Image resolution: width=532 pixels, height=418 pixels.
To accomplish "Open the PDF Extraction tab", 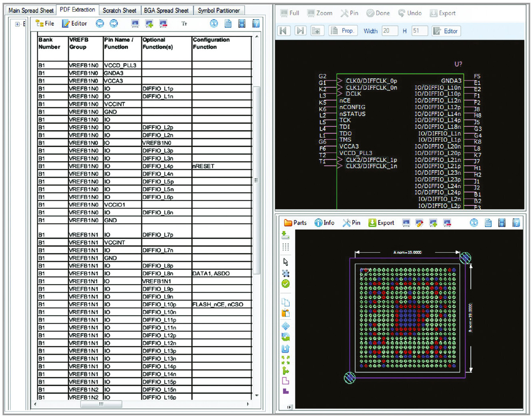I will pos(77,10).
